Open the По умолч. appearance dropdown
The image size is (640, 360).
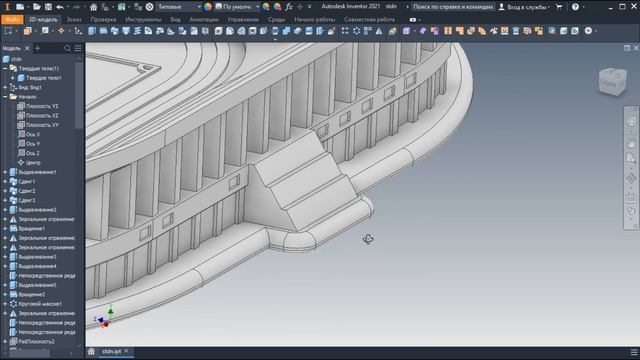click(237, 7)
